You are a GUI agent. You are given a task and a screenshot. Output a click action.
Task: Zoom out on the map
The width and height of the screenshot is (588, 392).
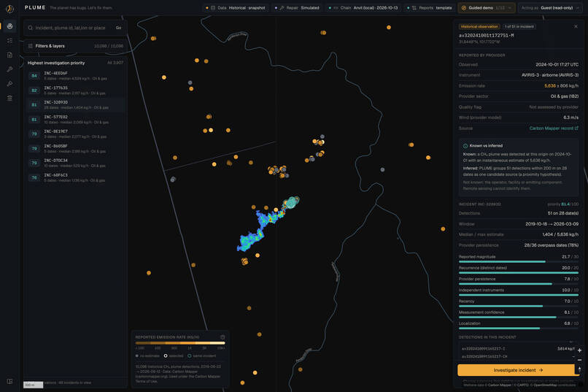(579, 360)
